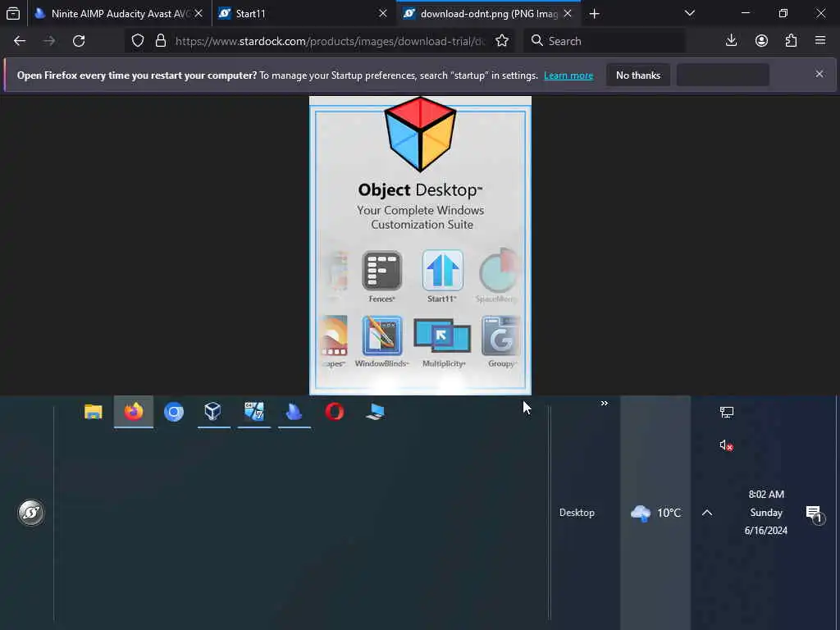Open File Explorer from the taskbar
The image size is (840, 630).
click(x=94, y=412)
